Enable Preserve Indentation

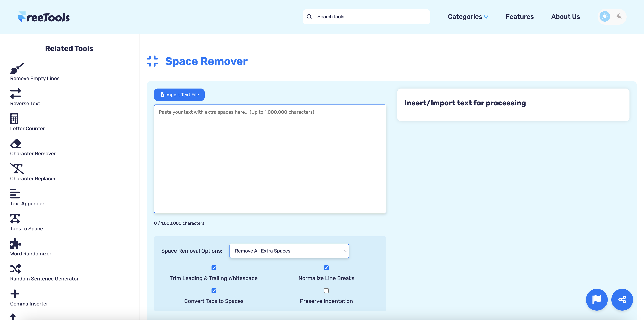pos(326,290)
